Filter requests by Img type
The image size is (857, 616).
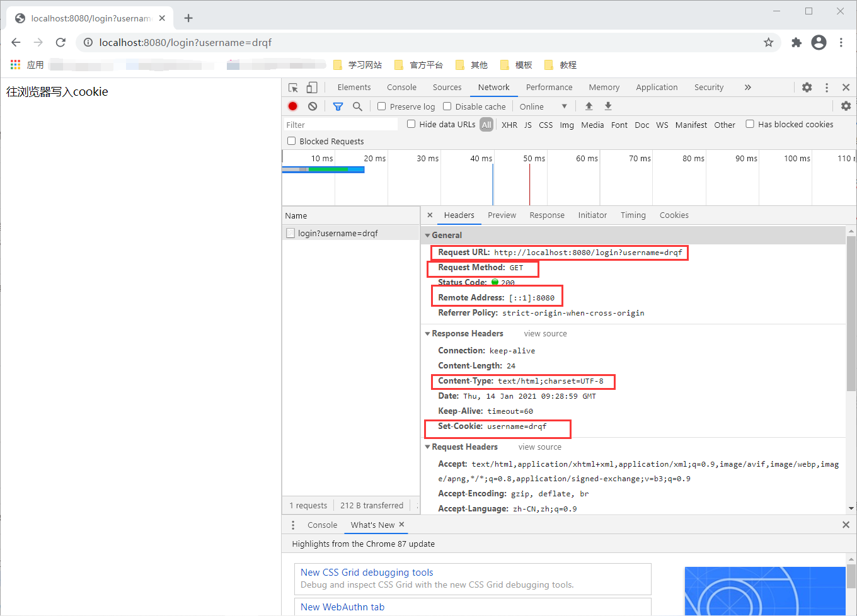[x=567, y=125]
